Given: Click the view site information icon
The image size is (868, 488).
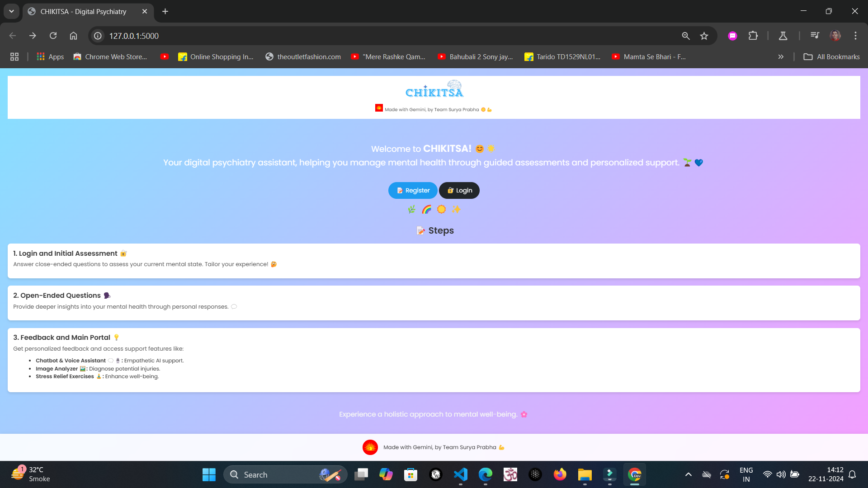Looking at the screenshot, I should (98, 36).
